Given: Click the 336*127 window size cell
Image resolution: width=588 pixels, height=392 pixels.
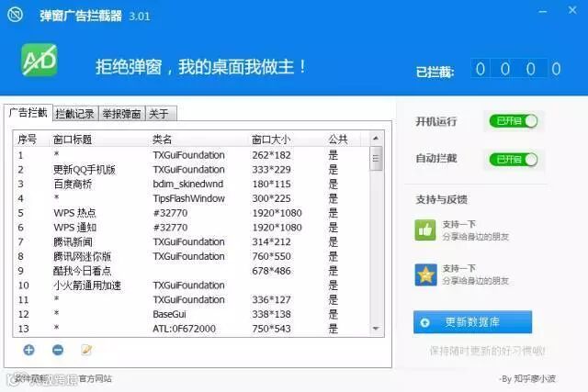Looking at the screenshot, I should [272, 300].
